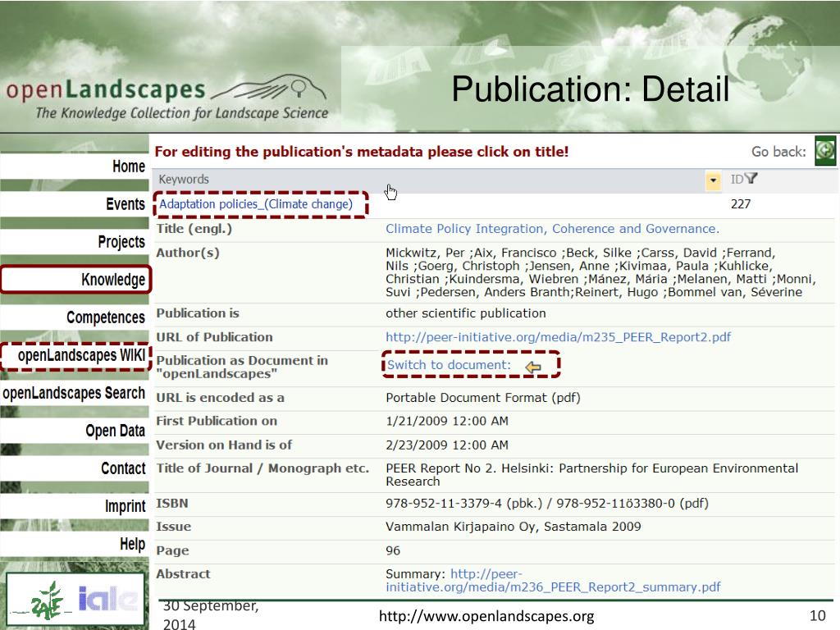Viewport: 840px width, 630px height.
Task: Open the PEER_Report2_summary.pdf abstract link
Action: 553,581
